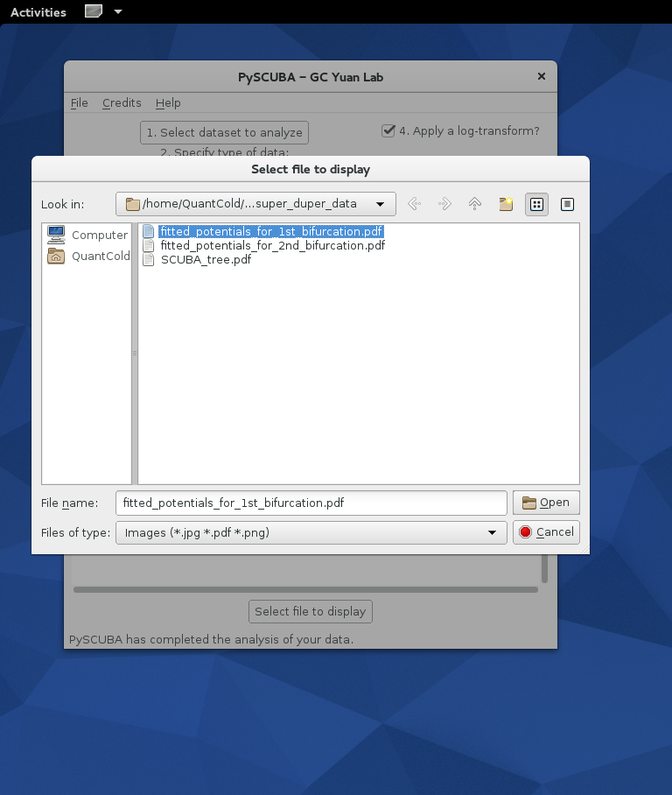Toggle Apply a log-transform checkbox
This screenshot has width=672, height=795.
click(x=388, y=130)
